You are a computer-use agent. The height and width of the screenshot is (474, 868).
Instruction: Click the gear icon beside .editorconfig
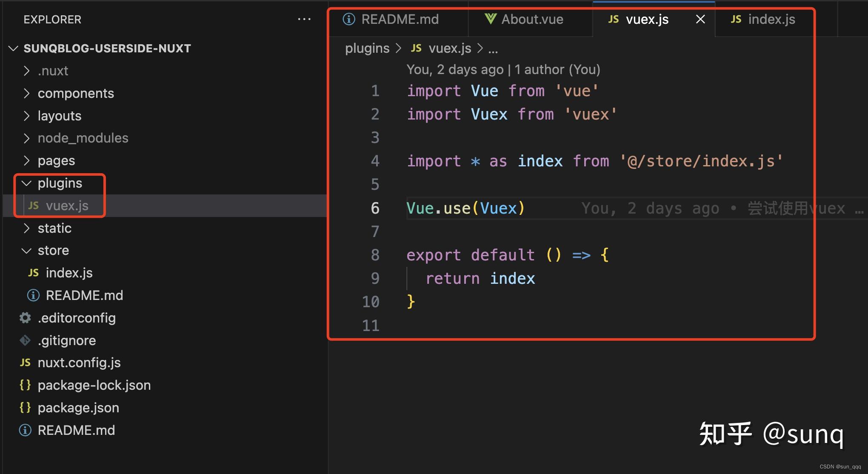pyautogui.click(x=25, y=318)
